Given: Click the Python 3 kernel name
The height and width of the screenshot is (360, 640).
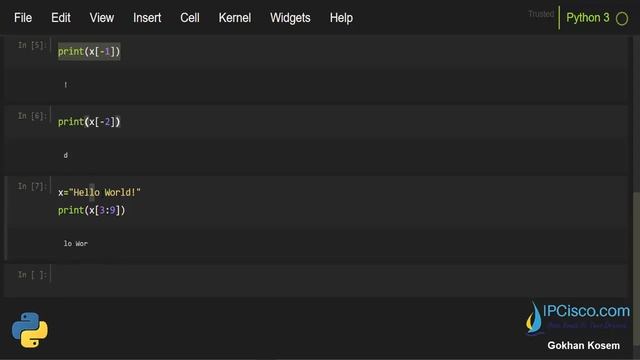Looking at the screenshot, I should click(587, 18).
